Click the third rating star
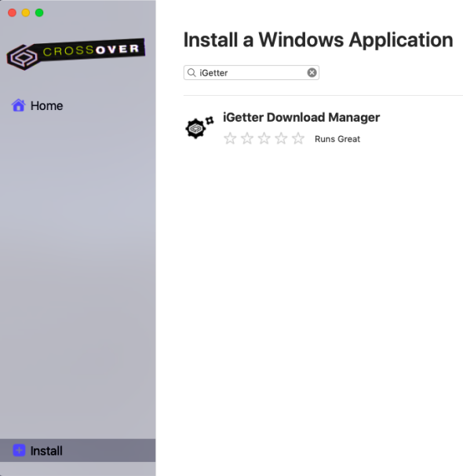Screen dimensions: 463x476 click(x=264, y=138)
